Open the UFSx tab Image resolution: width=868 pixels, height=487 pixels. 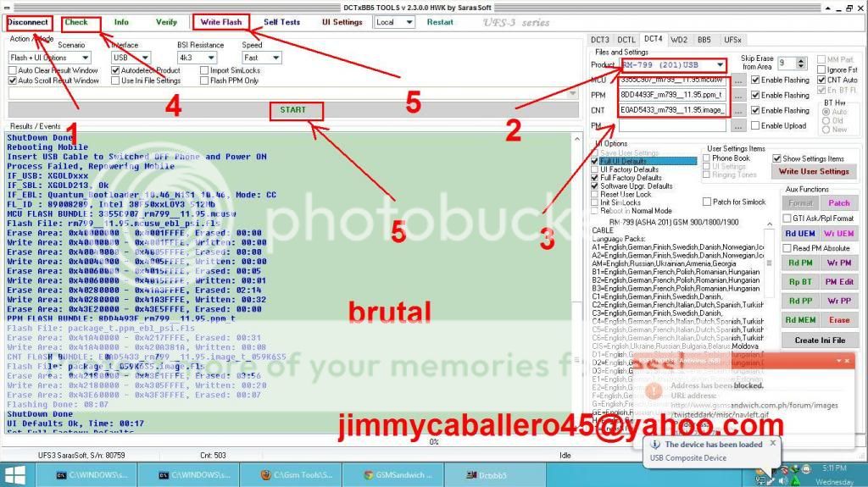pyautogui.click(x=732, y=40)
